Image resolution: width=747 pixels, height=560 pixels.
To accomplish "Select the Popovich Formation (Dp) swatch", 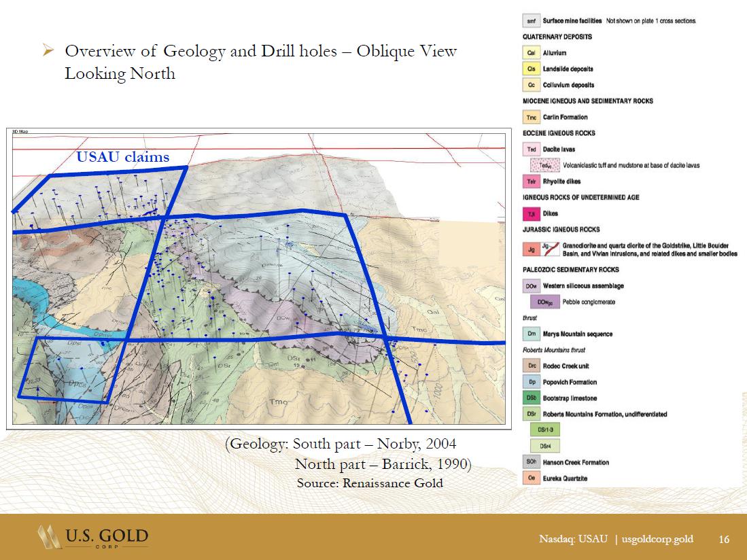I will 531,382.
